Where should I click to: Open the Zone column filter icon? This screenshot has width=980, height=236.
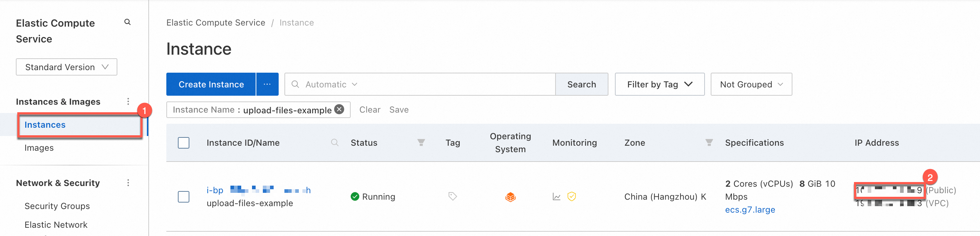(x=709, y=142)
